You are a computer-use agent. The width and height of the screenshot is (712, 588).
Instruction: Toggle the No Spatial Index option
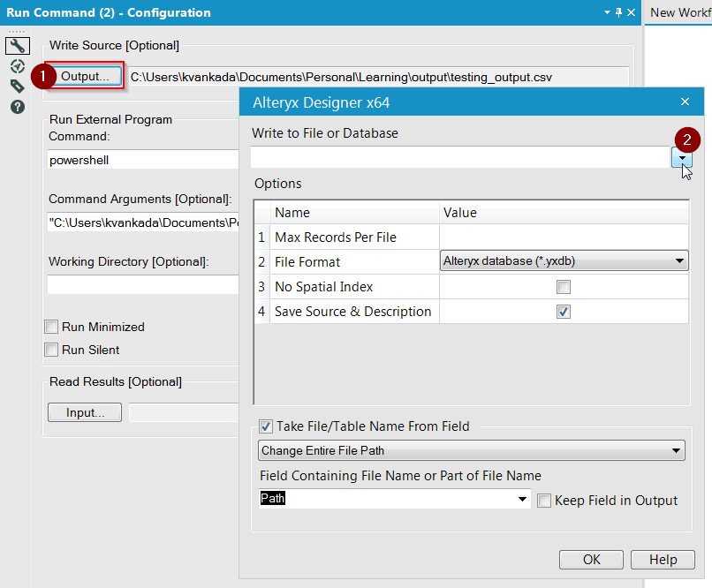pyautogui.click(x=563, y=286)
